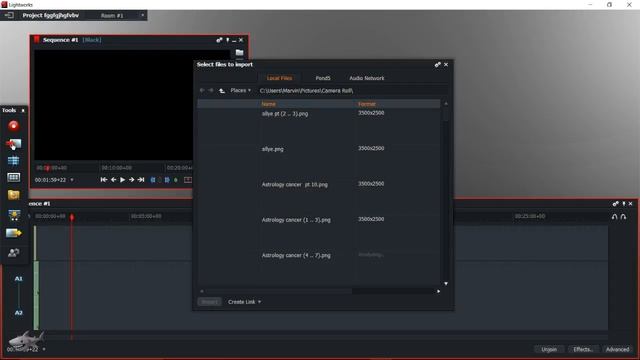Image resolution: width=640 pixels, height=360 pixels.
Task: Click the Record tool in Tools panel
Action: 13,126
